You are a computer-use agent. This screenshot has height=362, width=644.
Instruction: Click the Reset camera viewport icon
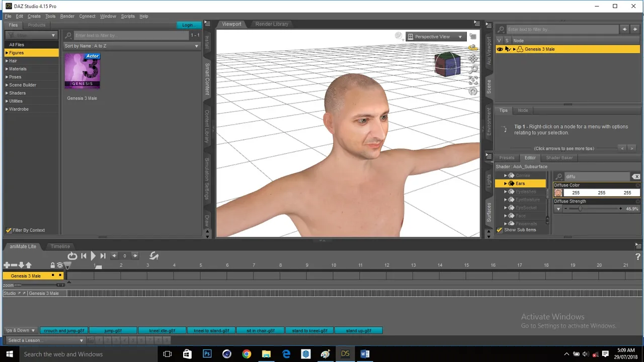[x=473, y=91]
